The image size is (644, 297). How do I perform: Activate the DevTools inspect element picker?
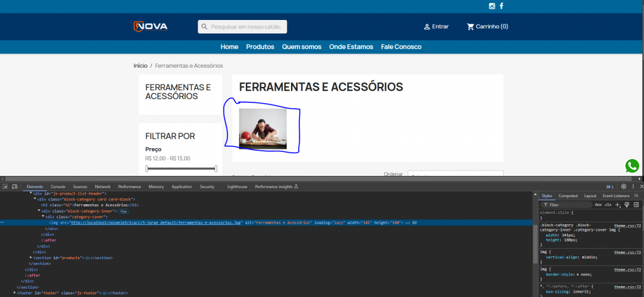pyautogui.click(x=5, y=186)
